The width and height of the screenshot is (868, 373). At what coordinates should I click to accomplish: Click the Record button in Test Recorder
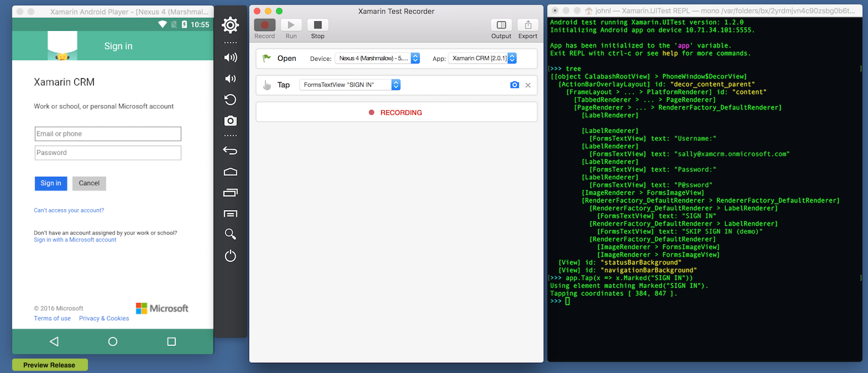[265, 25]
